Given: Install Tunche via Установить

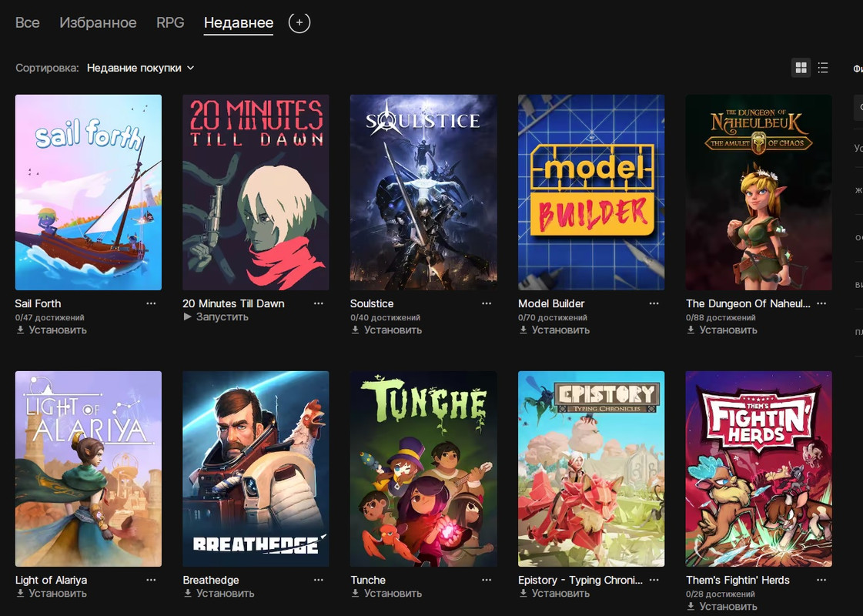Looking at the screenshot, I should (386, 593).
